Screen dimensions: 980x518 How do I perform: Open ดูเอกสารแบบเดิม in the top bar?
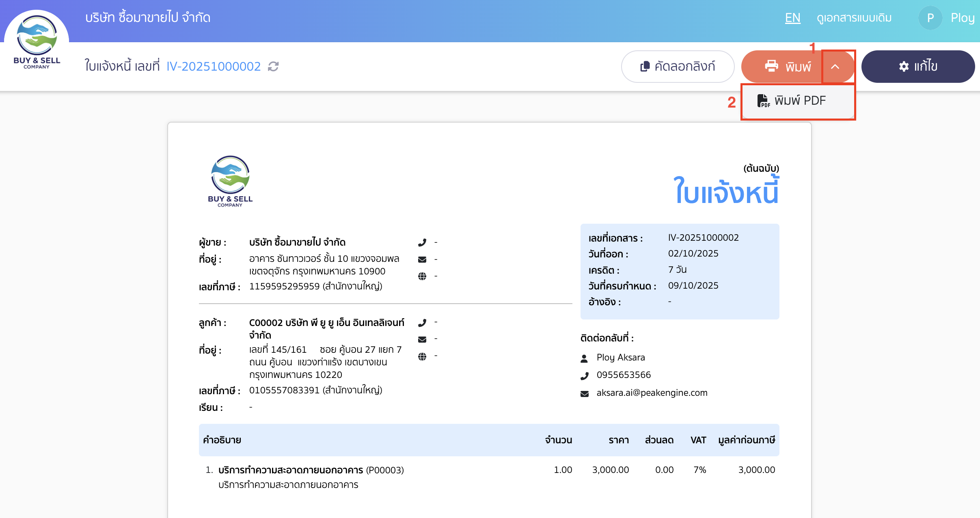854,17
